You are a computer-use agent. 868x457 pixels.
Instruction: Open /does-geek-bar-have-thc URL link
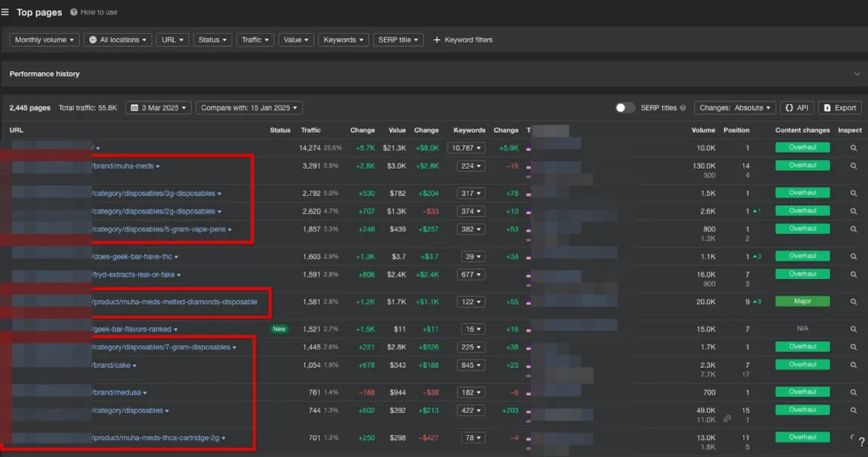point(132,256)
